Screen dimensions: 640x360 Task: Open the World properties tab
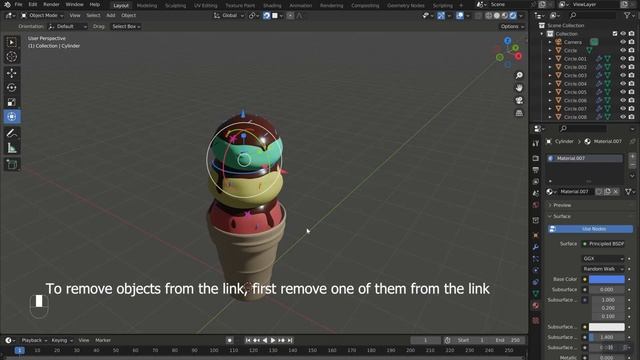coord(536,205)
